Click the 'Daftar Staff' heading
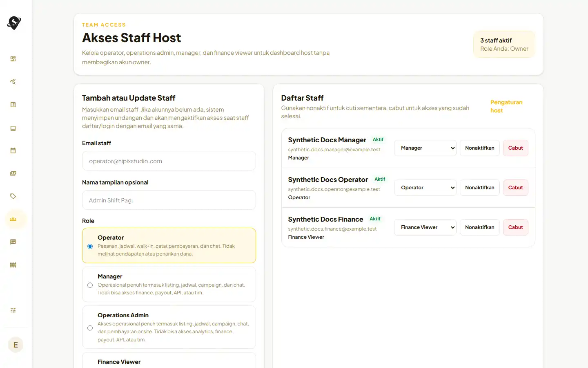 [302, 98]
